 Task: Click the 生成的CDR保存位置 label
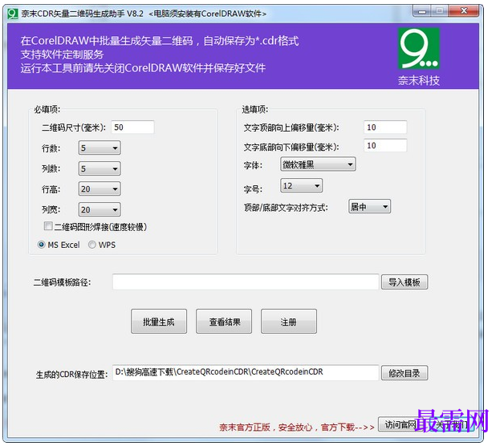[72, 375]
